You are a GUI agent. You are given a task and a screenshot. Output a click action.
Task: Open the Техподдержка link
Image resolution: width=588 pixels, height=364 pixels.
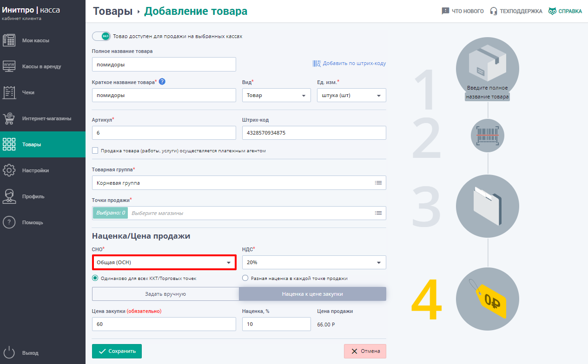point(516,11)
